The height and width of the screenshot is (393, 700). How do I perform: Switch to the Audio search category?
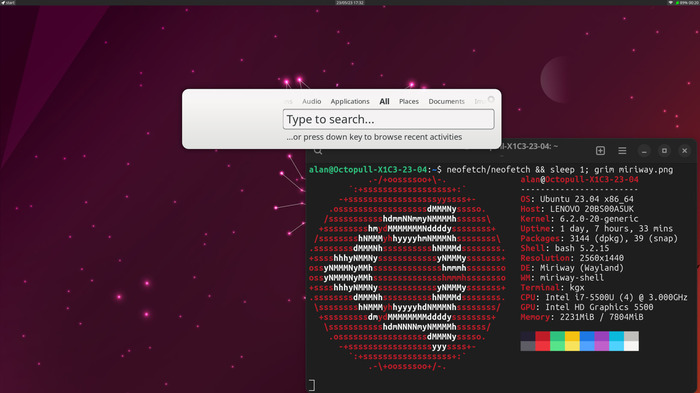coord(311,101)
